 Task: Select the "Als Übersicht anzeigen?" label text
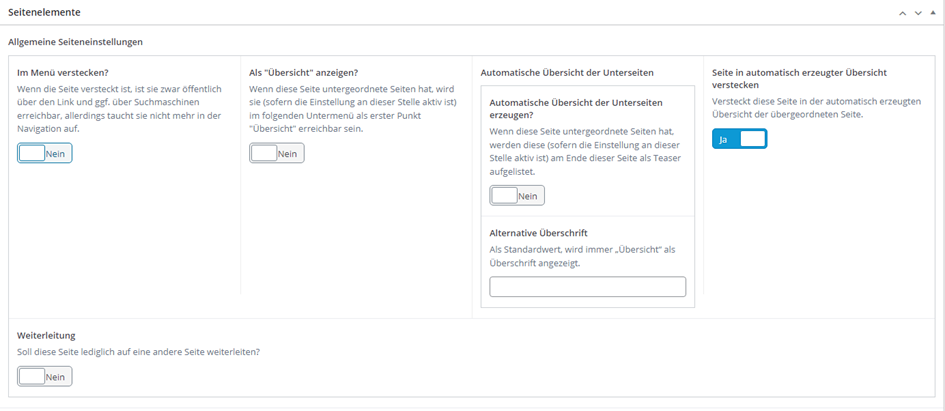(303, 72)
